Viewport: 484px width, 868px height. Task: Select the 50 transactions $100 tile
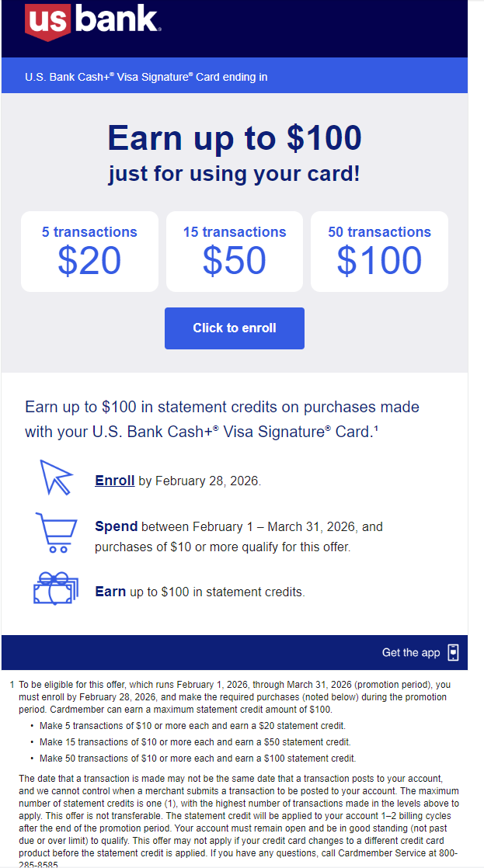pyautogui.click(x=379, y=252)
